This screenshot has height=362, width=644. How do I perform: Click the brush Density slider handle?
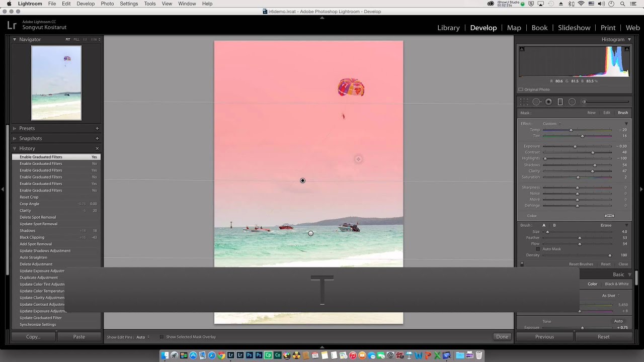(610, 255)
